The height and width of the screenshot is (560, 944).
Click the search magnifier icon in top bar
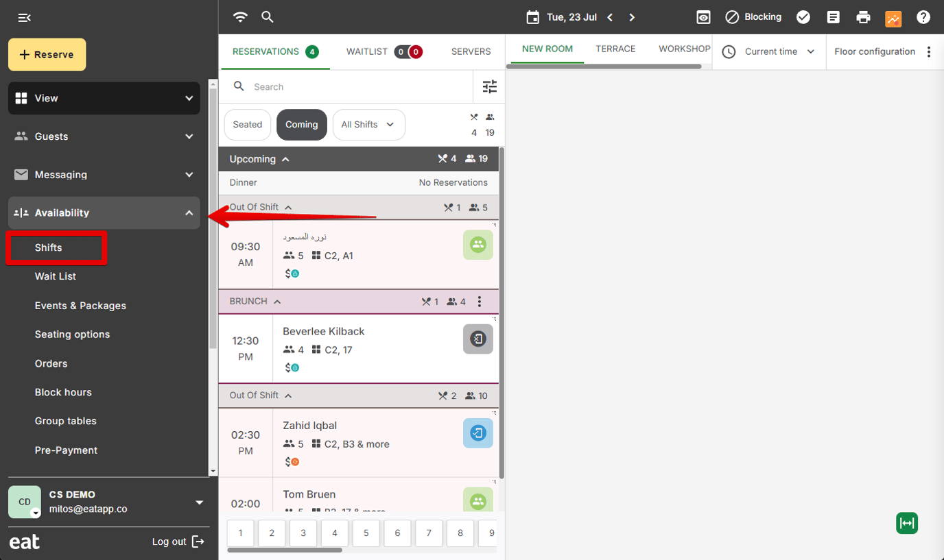click(268, 17)
